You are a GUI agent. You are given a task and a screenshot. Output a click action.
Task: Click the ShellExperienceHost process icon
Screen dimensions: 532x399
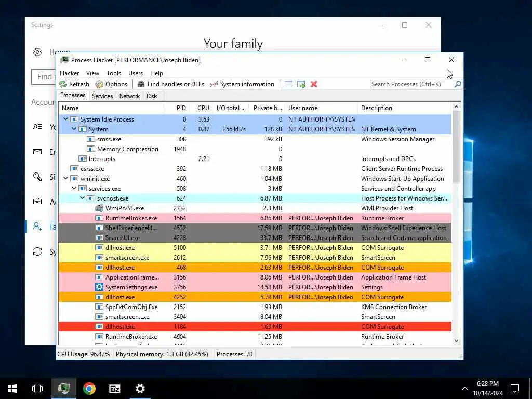[x=99, y=228]
